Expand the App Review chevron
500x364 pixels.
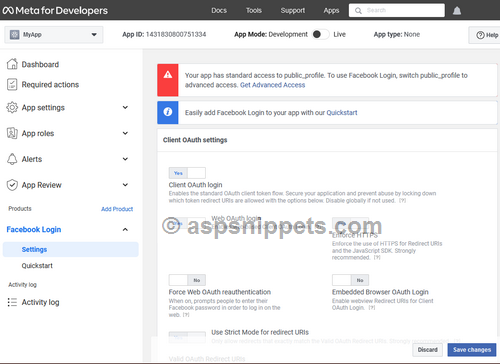click(x=125, y=185)
